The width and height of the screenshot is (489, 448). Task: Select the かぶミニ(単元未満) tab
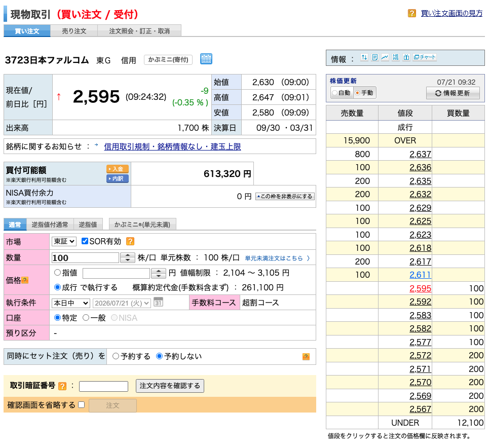click(x=142, y=225)
